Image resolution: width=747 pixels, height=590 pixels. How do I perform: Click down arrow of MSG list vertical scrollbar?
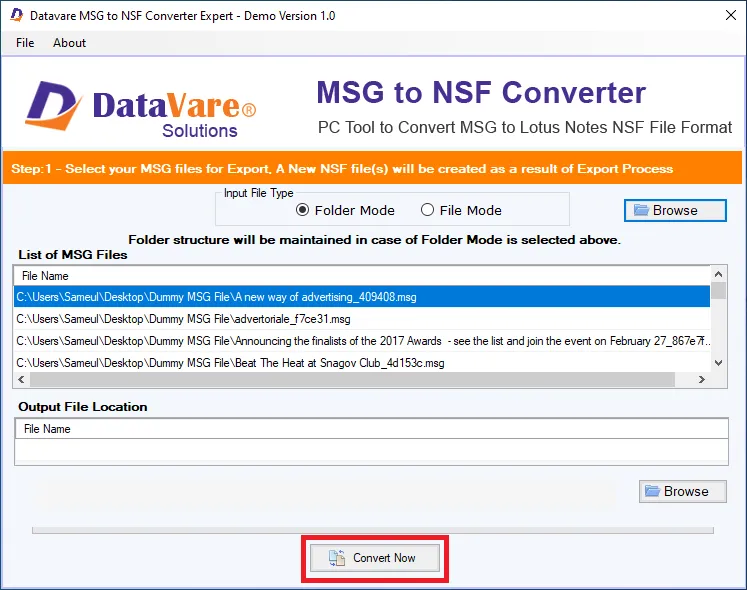click(718, 363)
